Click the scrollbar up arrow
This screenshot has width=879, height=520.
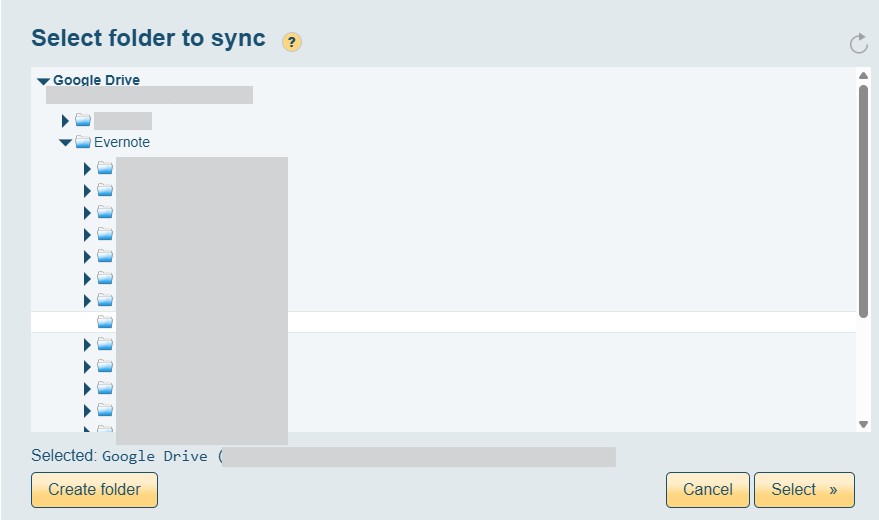[864, 76]
